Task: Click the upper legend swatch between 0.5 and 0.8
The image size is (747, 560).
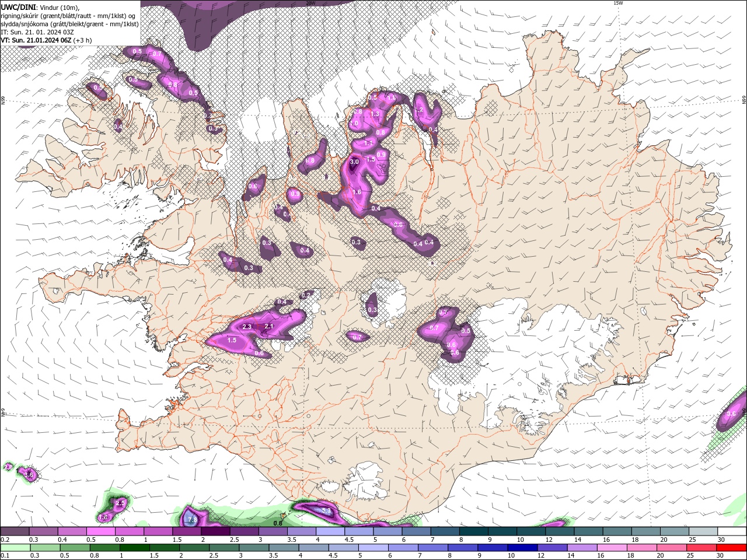Action: coord(100,531)
